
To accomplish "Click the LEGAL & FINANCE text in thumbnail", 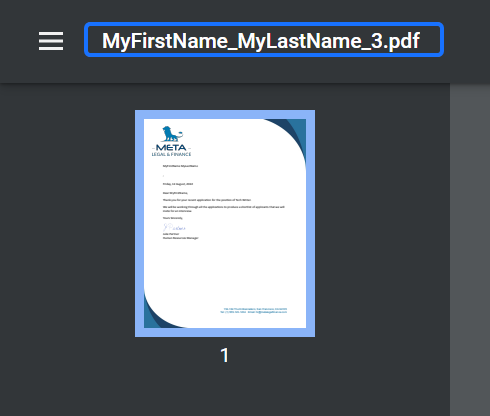I will (171, 154).
